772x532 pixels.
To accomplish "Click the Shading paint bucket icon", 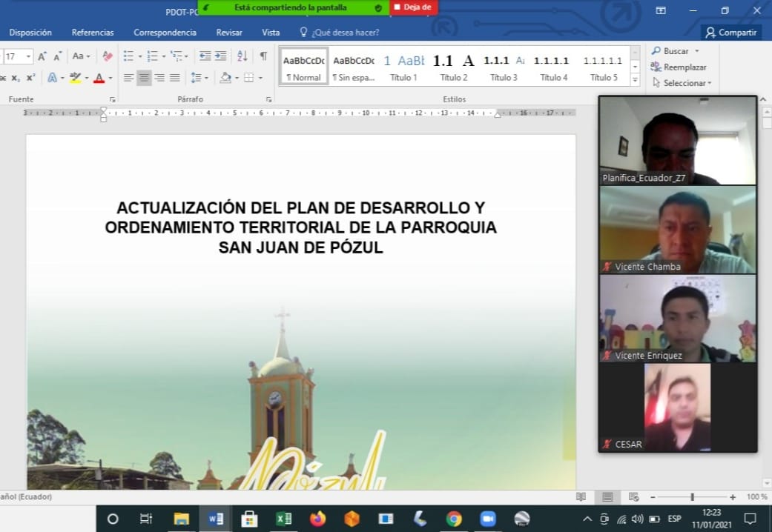I will (225, 77).
